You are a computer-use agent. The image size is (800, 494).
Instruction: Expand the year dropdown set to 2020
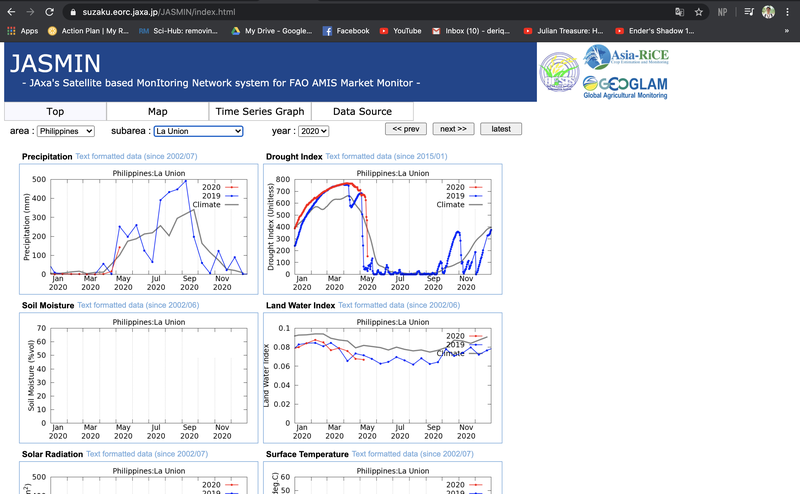[x=313, y=131]
